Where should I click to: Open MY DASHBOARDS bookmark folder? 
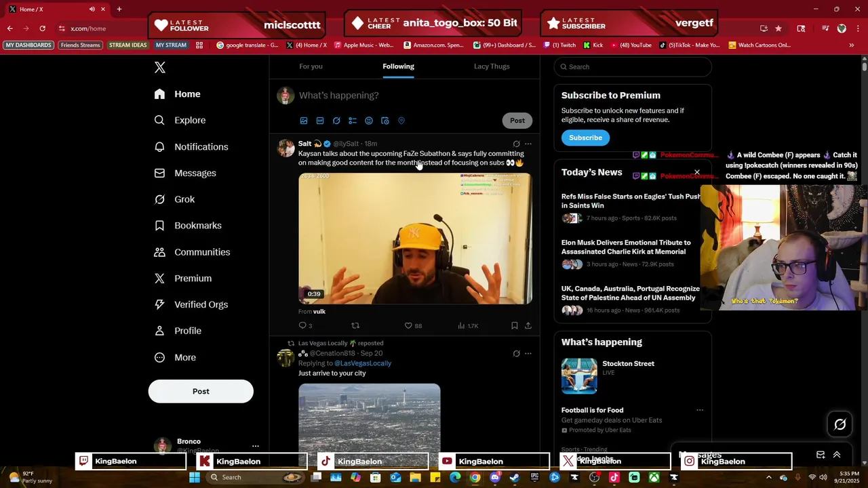tap(28, 45)
